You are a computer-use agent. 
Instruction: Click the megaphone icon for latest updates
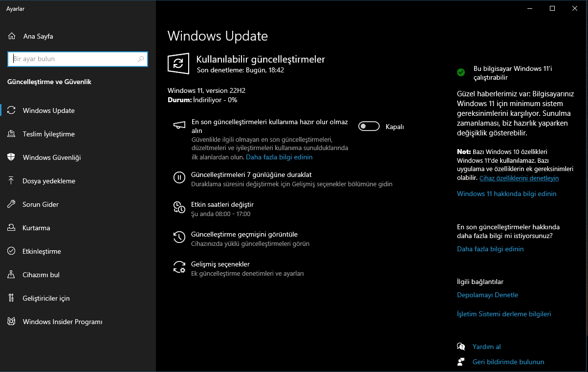pos(179,126)
